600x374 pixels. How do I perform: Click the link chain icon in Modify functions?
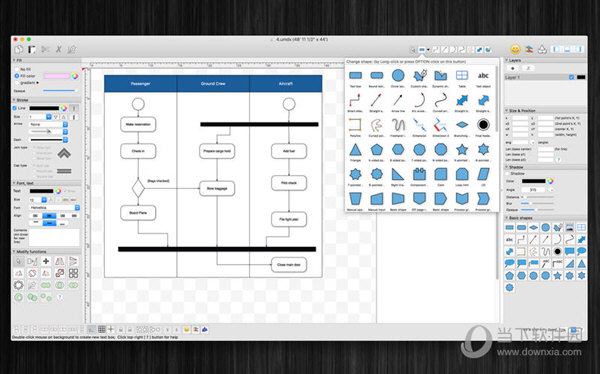click(59, 273)
